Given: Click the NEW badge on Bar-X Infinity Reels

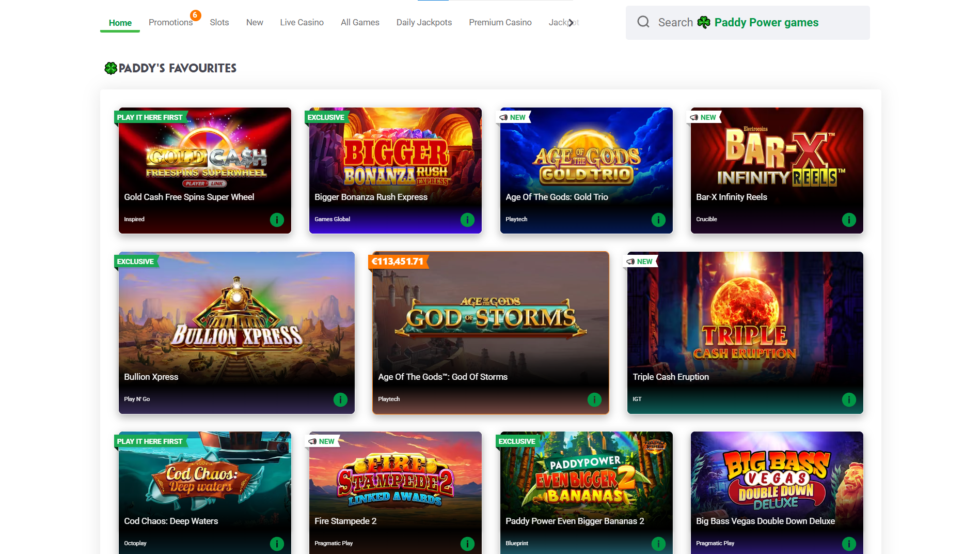Looking at the screenshot, I should 703,117.
